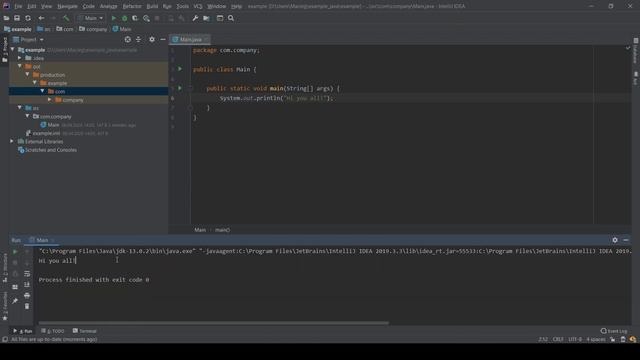The image size is (640, 360).
Task: Collapse the example root project node
Action: coord(12,49)
